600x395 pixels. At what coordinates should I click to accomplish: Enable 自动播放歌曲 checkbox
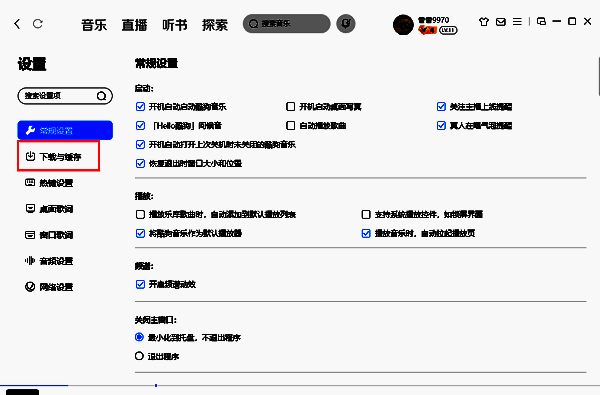[x=291, y=126]
